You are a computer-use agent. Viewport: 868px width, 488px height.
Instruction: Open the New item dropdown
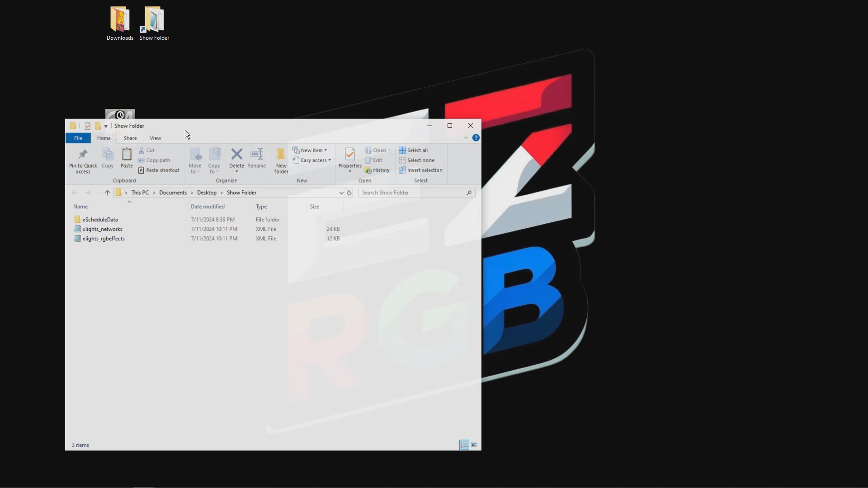pyautogui.click(x=310, y=150)
